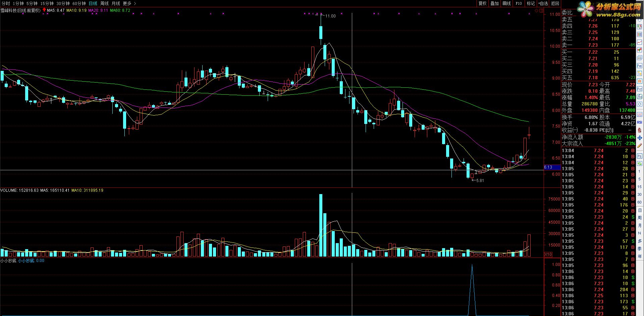Click the 买一 7.22 bid row
This screenshot has width=644, height=316.
pos(598,52)
